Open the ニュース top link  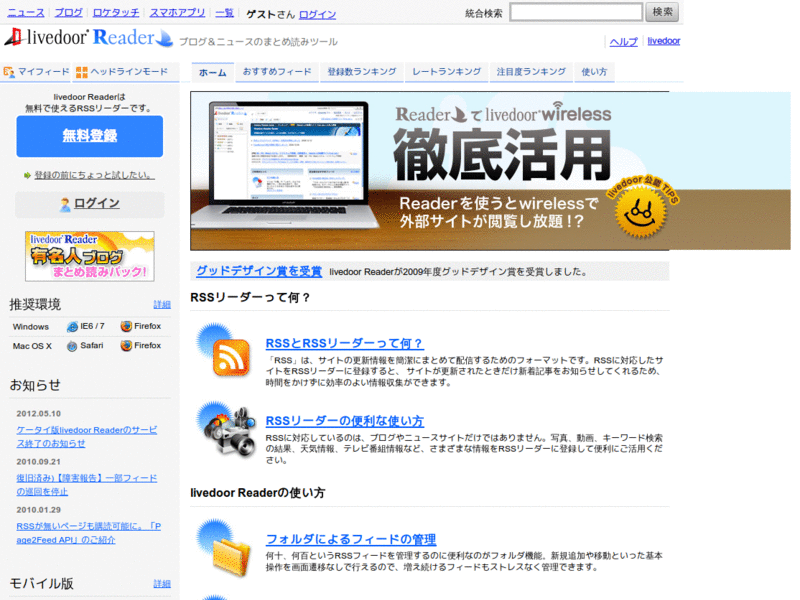[x=26, y=13]
